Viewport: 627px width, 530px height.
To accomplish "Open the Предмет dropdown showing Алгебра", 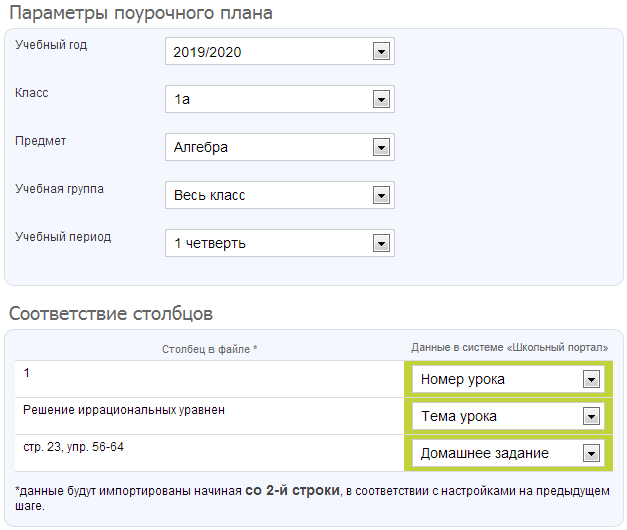I will 279,148.
